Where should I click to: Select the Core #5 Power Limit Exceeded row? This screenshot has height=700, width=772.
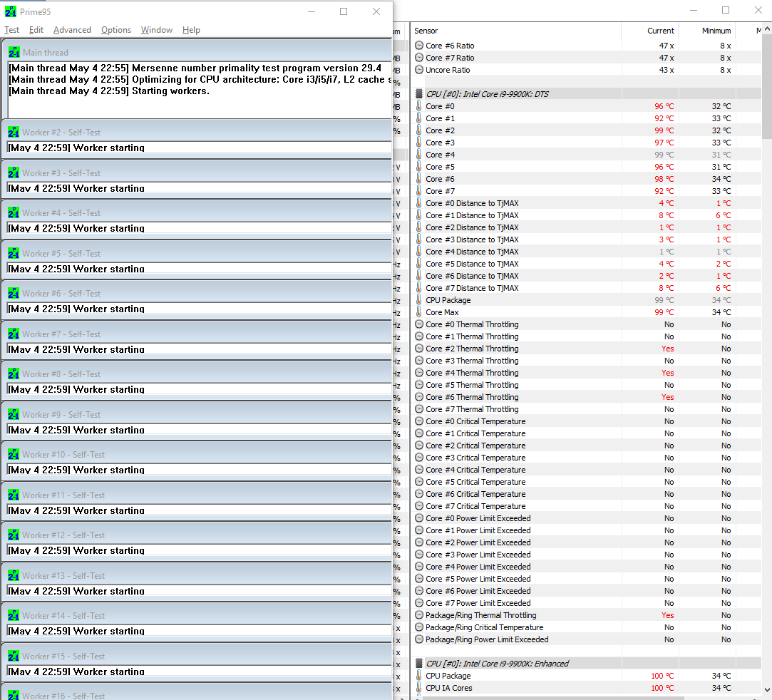(586, 579)
